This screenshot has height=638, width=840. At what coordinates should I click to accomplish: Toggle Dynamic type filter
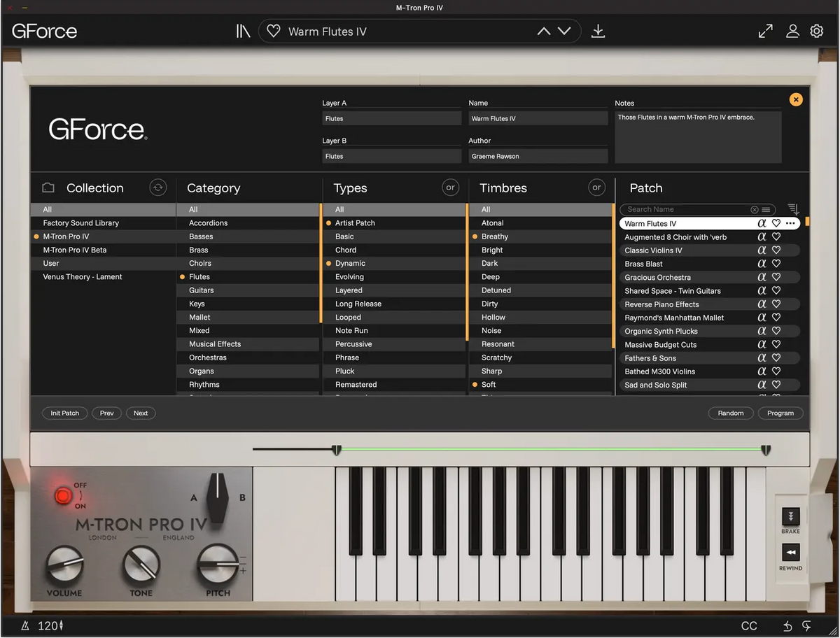coord(394,264)
